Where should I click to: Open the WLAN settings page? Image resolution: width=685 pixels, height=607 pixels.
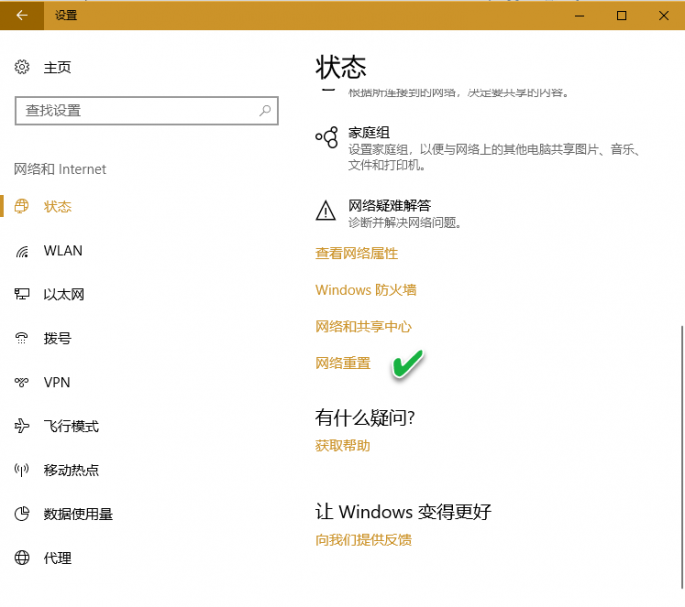point(63,251)
